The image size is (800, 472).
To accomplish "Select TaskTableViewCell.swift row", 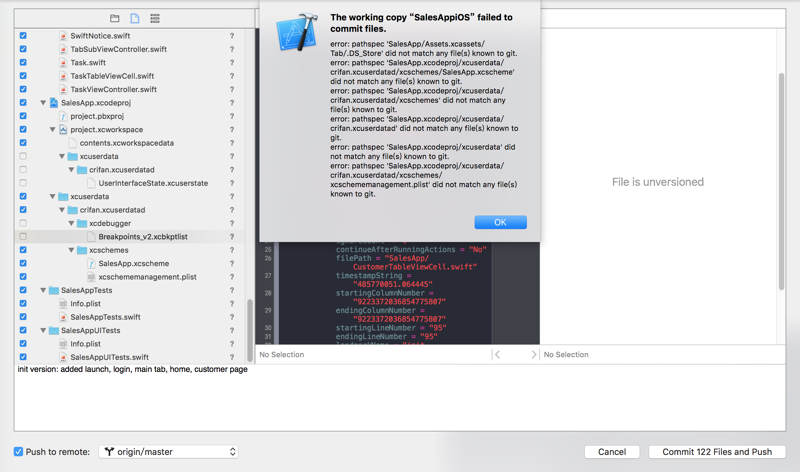I will [130, 76].
